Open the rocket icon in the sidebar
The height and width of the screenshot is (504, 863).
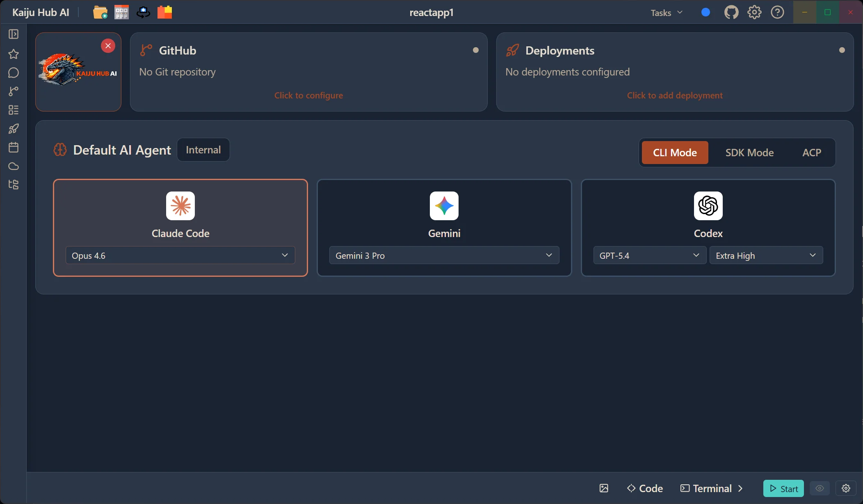coord(14,129)
